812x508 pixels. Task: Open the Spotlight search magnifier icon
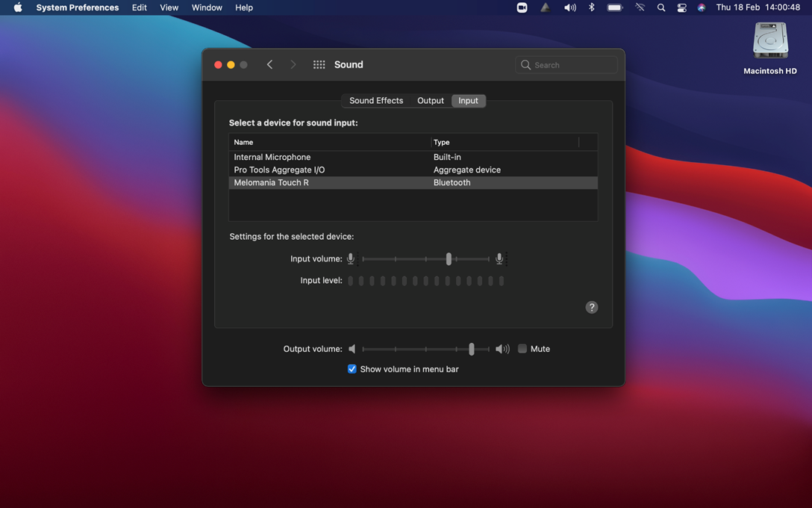tap(660, 7)
